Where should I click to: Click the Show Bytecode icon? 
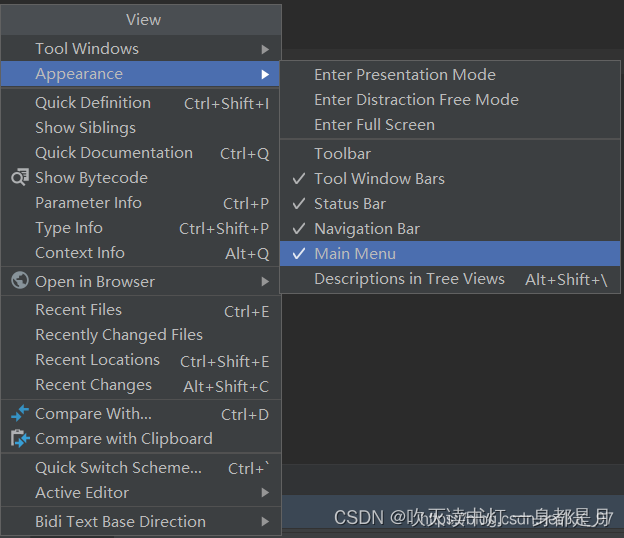(x=20, y=177)
